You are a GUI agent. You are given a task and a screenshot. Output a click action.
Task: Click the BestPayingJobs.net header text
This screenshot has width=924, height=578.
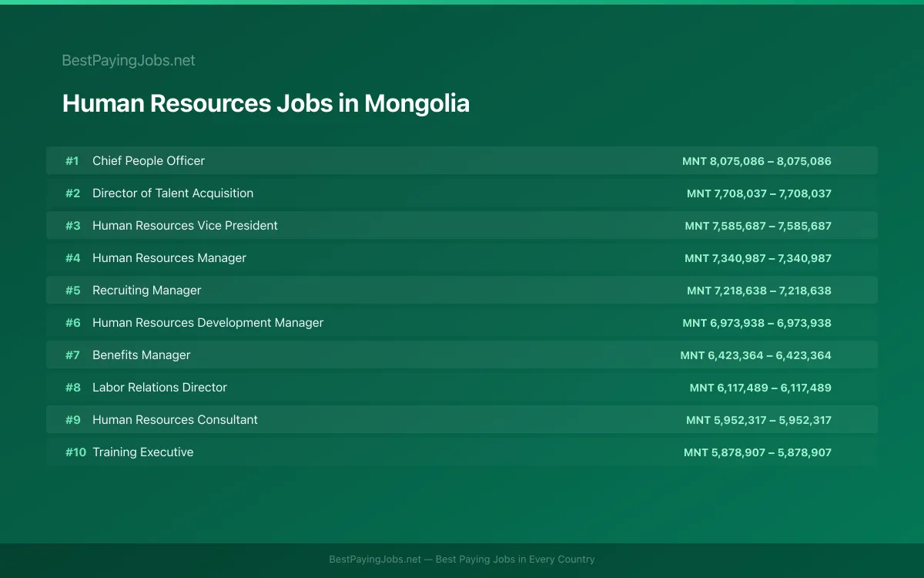coord(129,60)
